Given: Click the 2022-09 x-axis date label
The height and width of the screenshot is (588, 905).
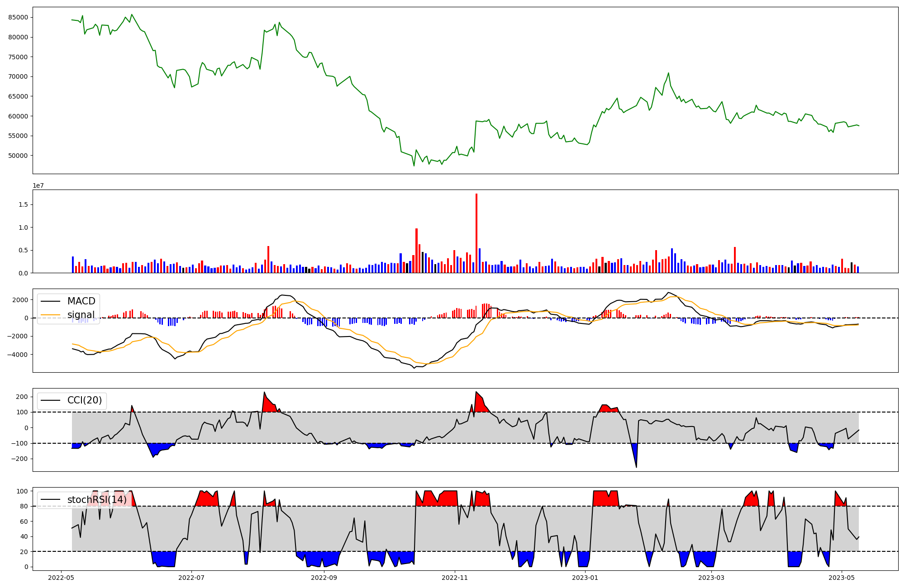Looking at the screenshot, I should coord(324,578).
